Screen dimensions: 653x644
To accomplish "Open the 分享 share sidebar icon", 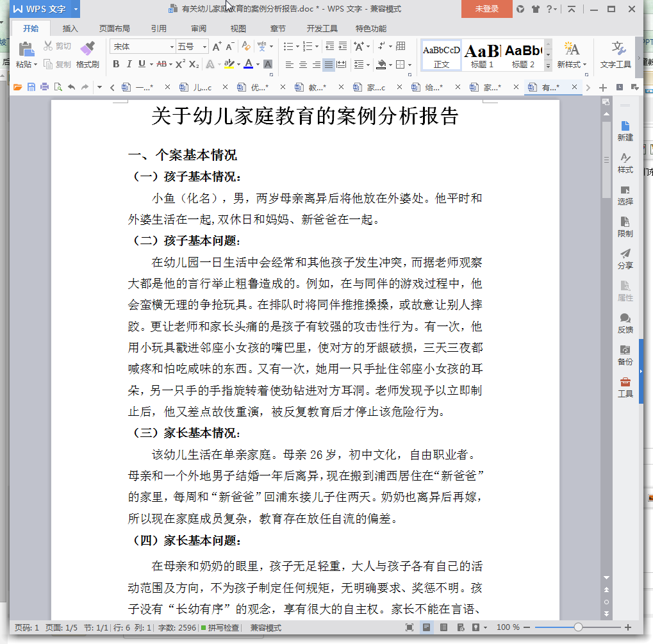I will (x=625, y=258).
